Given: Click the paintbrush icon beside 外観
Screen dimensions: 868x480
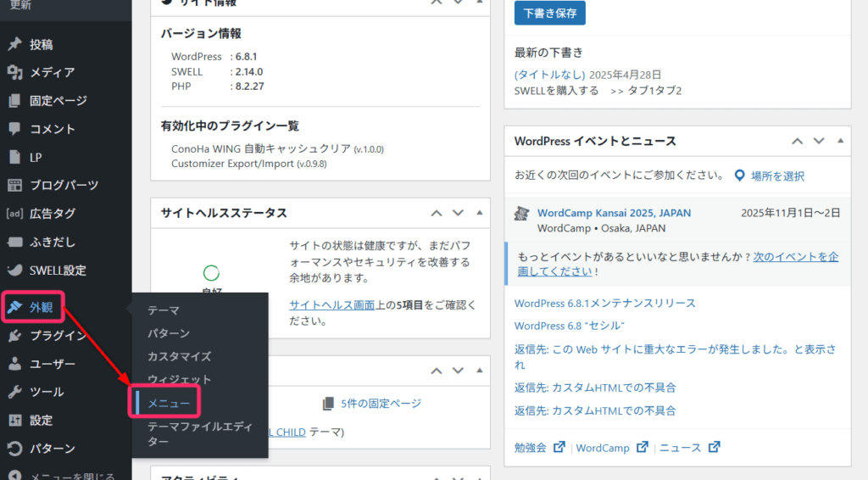Looking at the screenshot, I should point(15,307).
